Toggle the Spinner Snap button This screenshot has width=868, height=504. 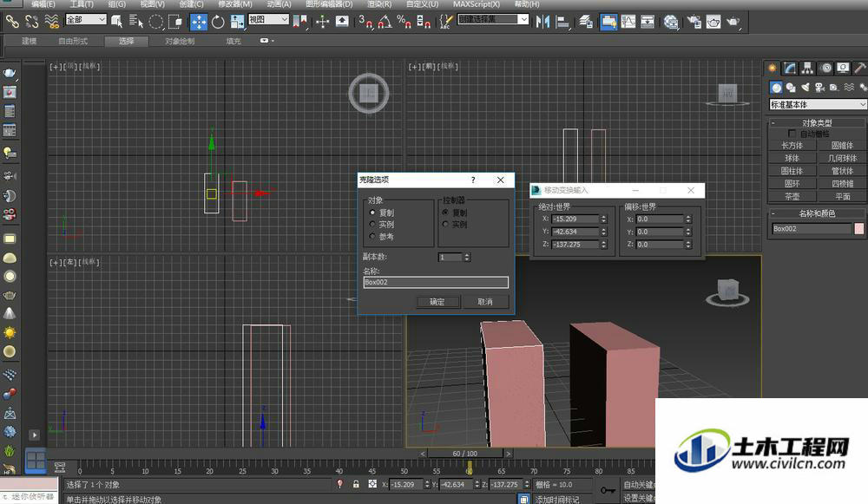pyautogui.click(x=424, y=22)
